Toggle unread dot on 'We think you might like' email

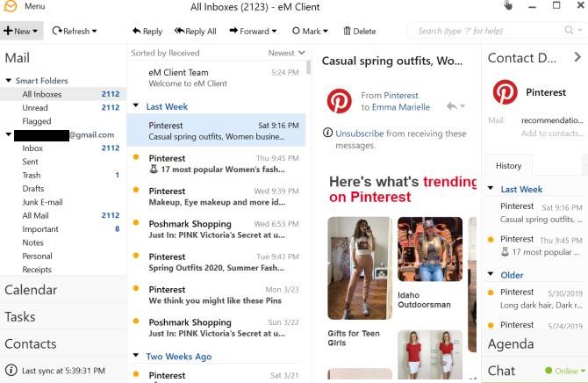[136, 288]
